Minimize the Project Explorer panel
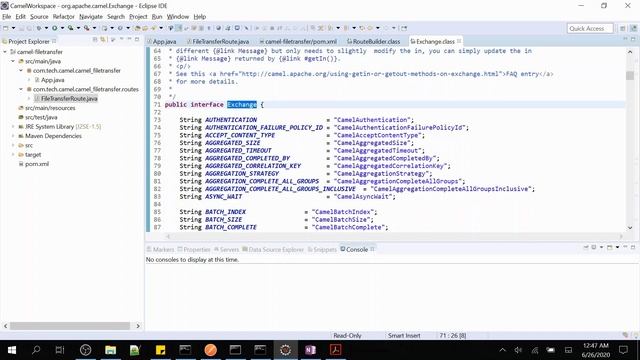 [129, 39]
